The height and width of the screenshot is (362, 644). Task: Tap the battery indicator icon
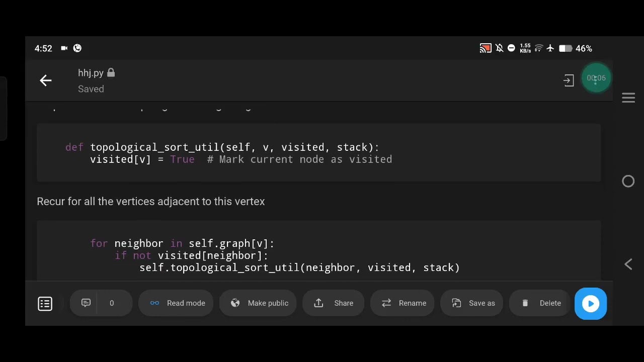(566, 48)
